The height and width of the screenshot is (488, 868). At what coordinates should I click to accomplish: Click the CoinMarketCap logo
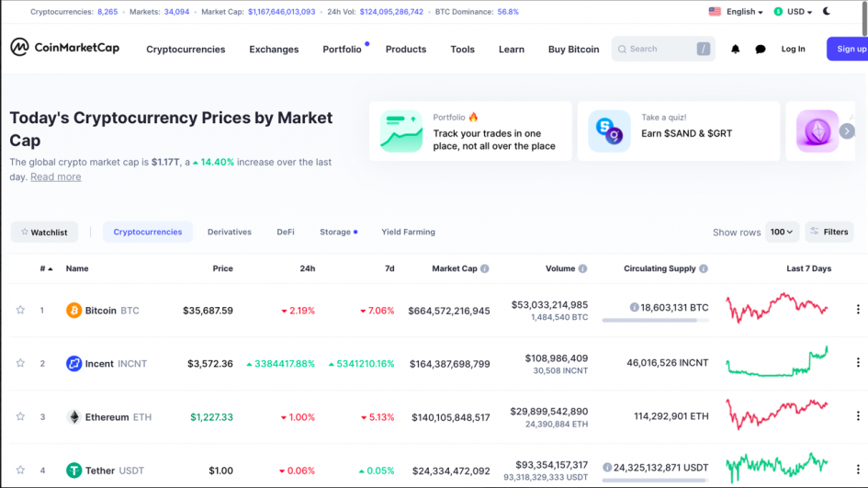click(x=65, y=48)
